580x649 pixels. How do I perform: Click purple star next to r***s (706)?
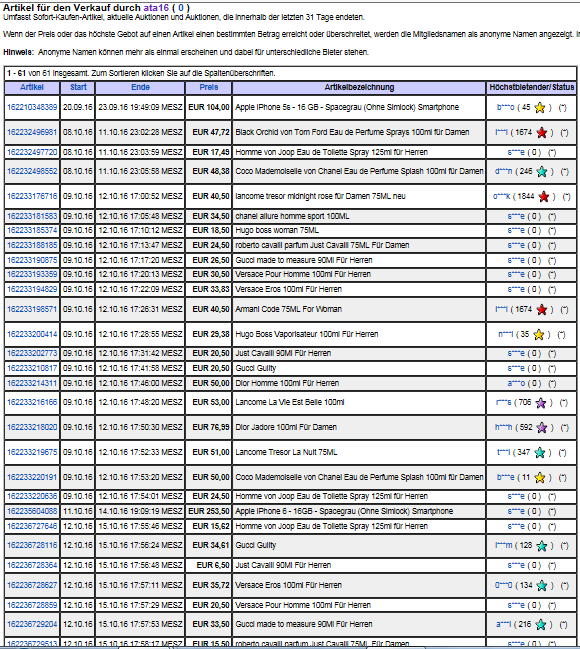point(540,403)
